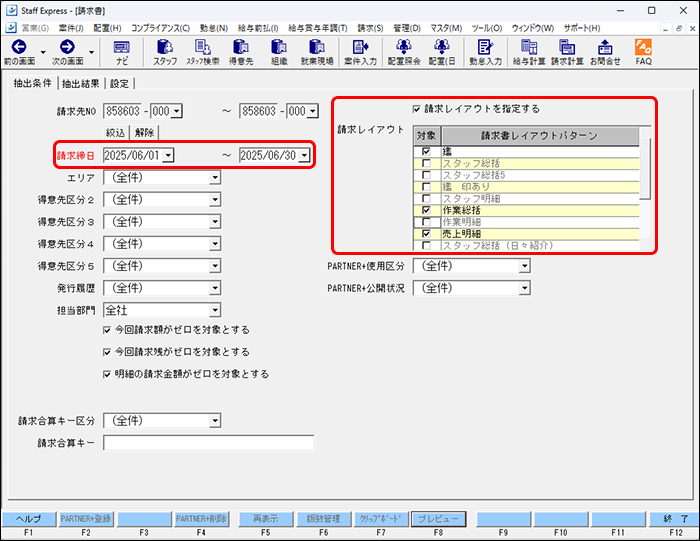The height and width of the screenshot is (541, 700).
Task: Click the 絞込 button
Action: [x=115, y=133]
